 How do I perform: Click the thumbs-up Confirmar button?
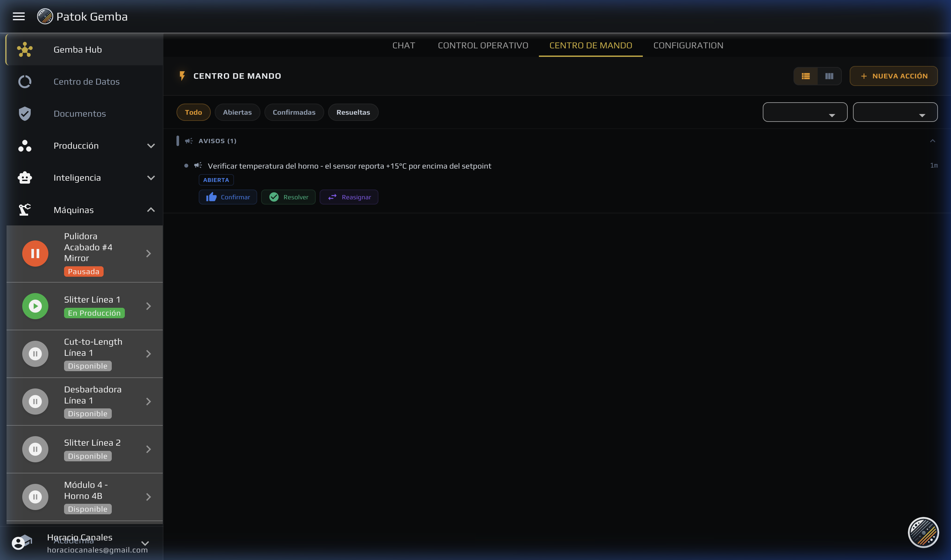[227, 197]
